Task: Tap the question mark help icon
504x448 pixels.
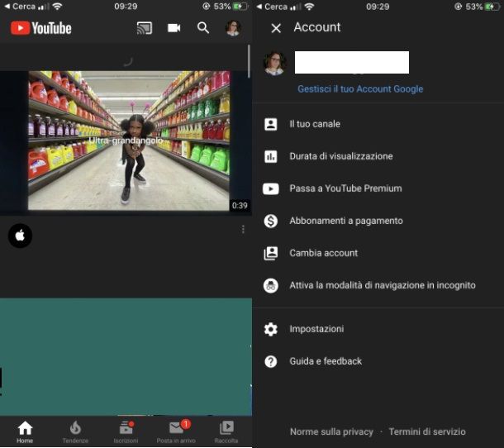Action: coord(271,361)
